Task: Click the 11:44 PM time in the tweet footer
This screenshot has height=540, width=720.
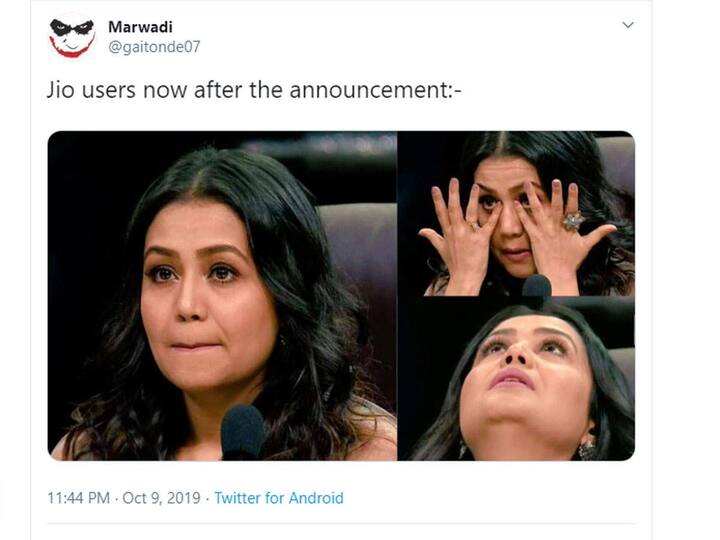Action: tap(76, 497)
